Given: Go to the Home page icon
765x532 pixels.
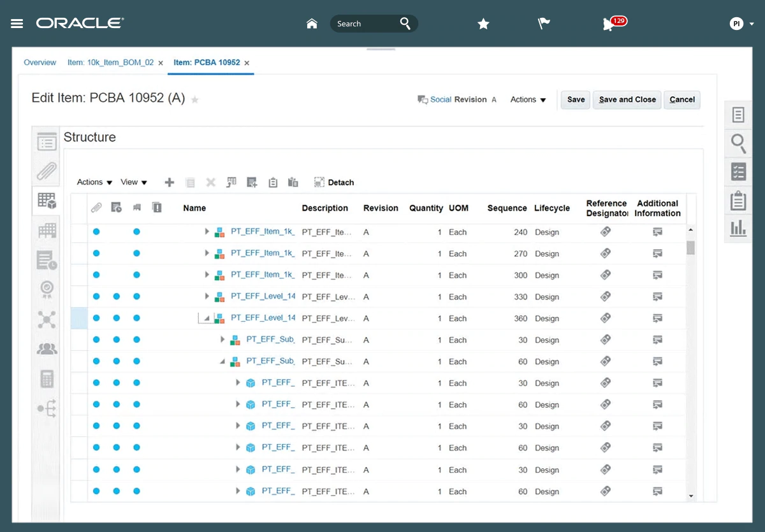Looking at the screenshot, I should click(x=312, y=24).
